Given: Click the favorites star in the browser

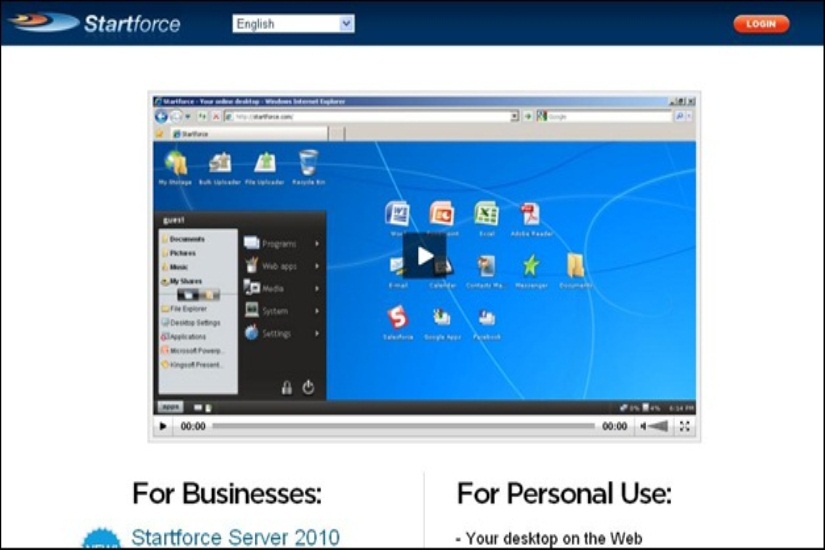Looking at the screenshot, I should click(x=160, y=134).
